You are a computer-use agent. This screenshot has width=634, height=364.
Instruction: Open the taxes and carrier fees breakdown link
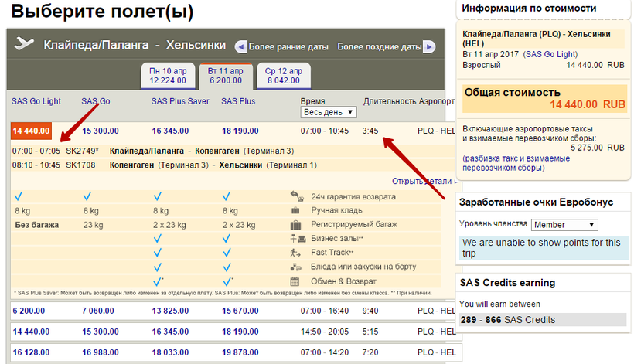[518, 162]
